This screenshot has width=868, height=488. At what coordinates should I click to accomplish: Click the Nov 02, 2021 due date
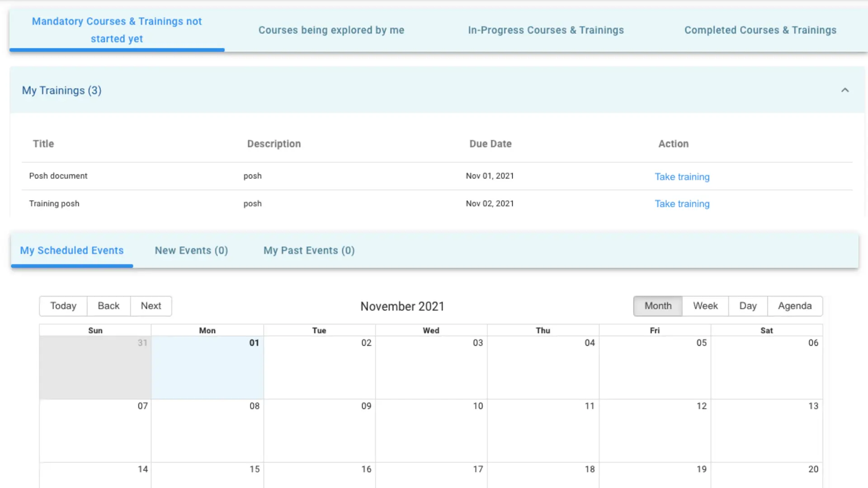[490, 203]
